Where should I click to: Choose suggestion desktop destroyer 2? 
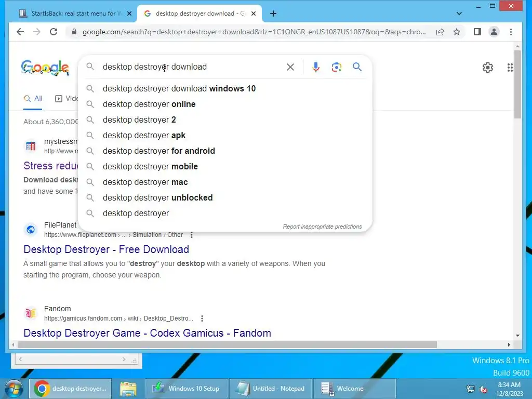coord(225,120)
